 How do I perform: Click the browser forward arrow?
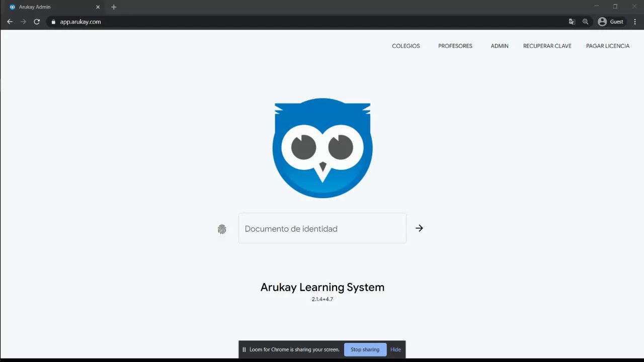click(x=23, y=22)
